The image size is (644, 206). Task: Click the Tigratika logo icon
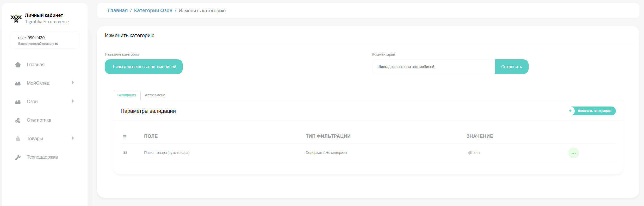point(16,18)
